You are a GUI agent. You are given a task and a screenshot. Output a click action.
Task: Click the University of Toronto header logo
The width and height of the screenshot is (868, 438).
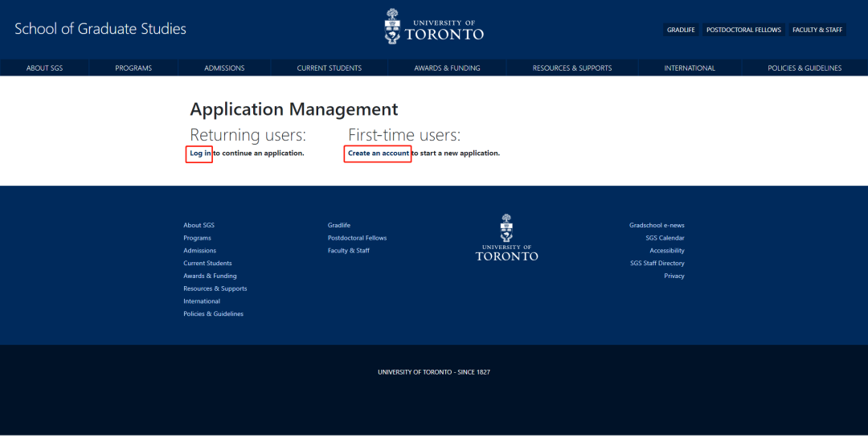pos(434,26)
